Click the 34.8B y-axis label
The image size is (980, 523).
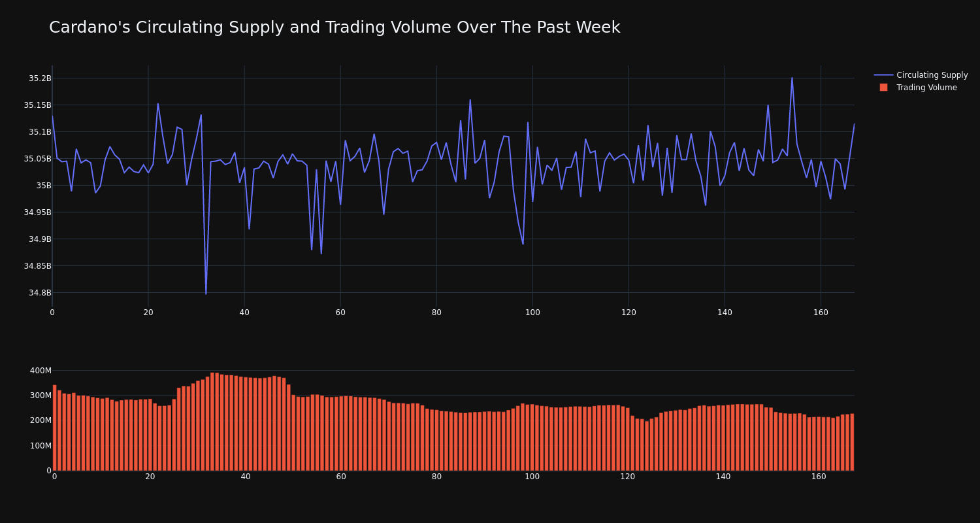pos(40,293)
